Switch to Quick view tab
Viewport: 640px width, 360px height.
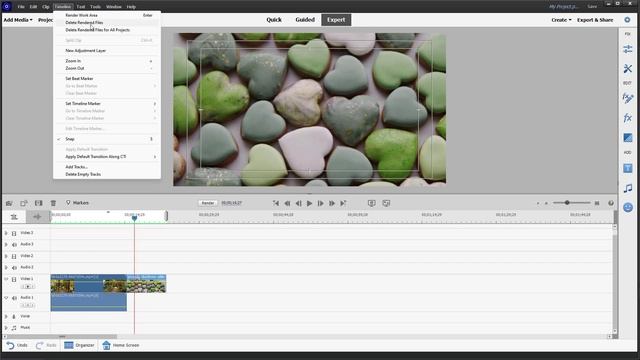[x=274, y=20]
